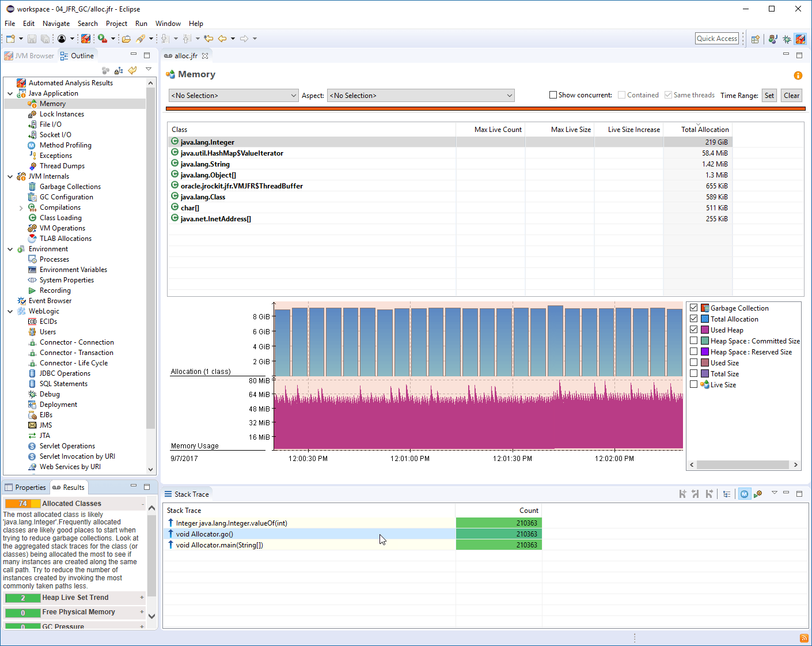
Task: Expand the Free Physical Memory result
Action: [142, 612]
